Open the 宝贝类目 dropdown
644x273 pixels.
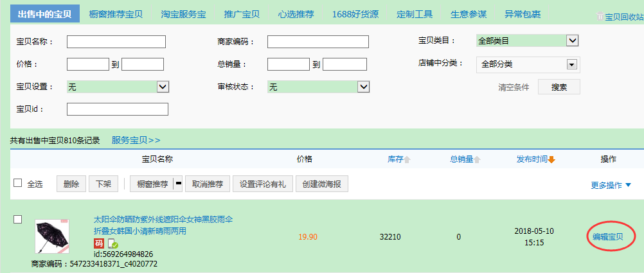point(572,40)
